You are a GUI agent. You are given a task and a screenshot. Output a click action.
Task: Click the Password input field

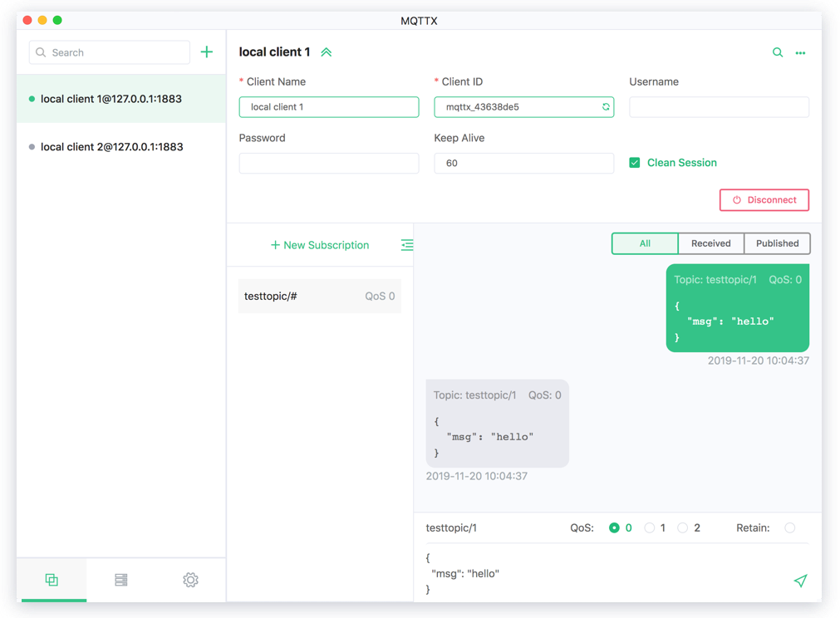pos(329,163)
